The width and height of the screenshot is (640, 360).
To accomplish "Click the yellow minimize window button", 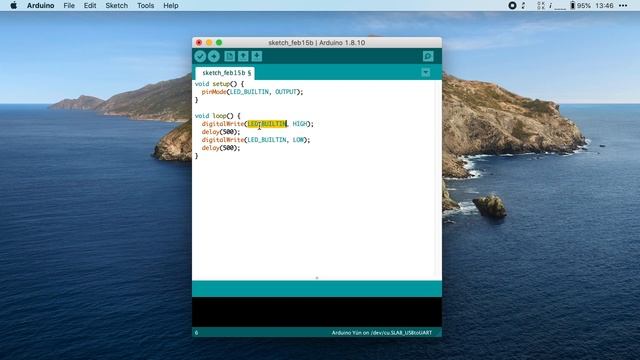I will (x=209, y=42).
